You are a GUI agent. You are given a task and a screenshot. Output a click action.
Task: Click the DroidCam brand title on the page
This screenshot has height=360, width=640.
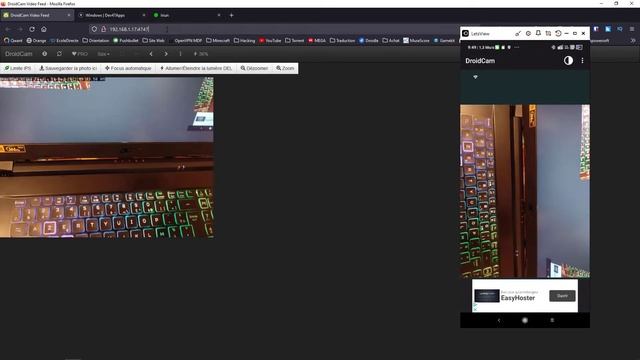tap(19, 54)
